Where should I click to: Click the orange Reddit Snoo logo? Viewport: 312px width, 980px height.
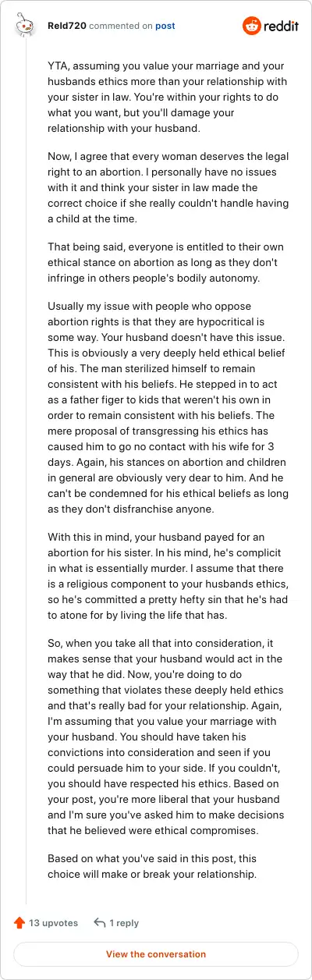coord(252,26)
